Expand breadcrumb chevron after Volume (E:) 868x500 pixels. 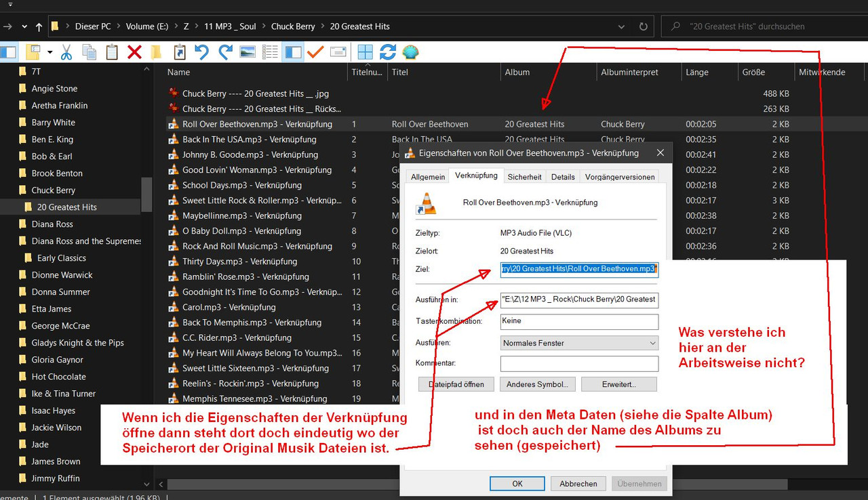click(176, 26)
